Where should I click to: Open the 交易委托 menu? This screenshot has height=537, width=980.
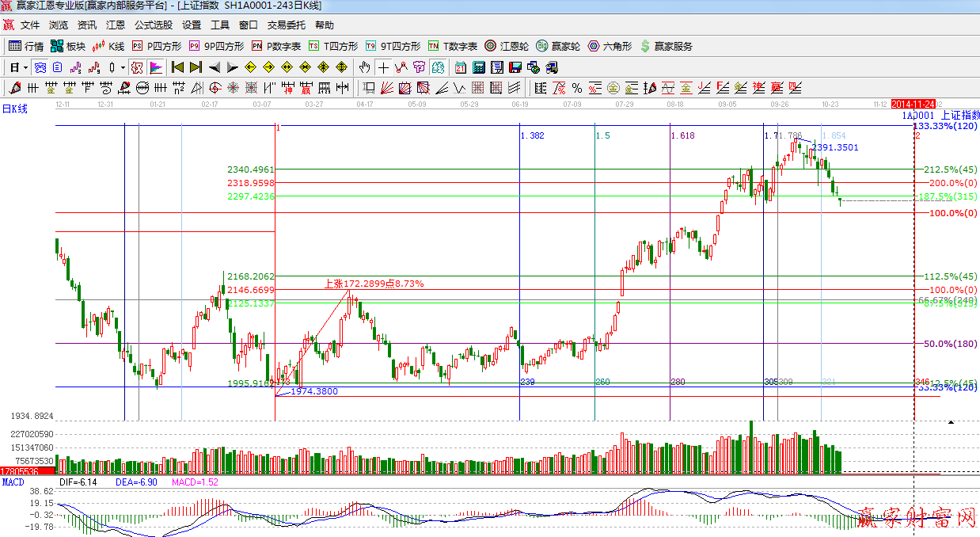(286, 25)
